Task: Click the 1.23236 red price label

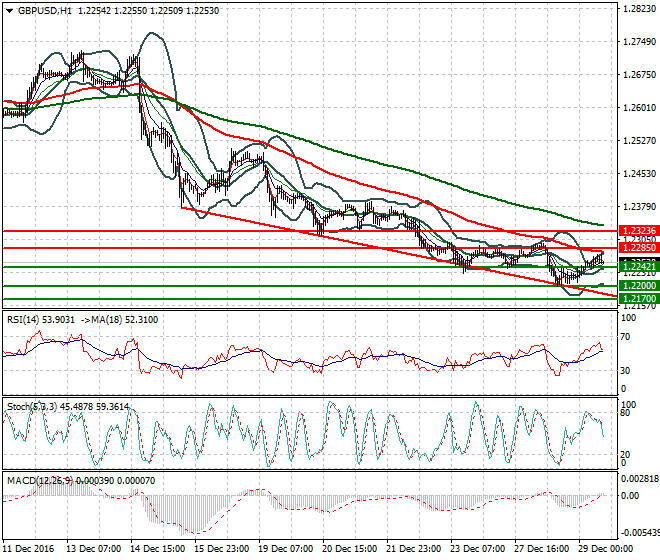Action: (x=639, y=231)
